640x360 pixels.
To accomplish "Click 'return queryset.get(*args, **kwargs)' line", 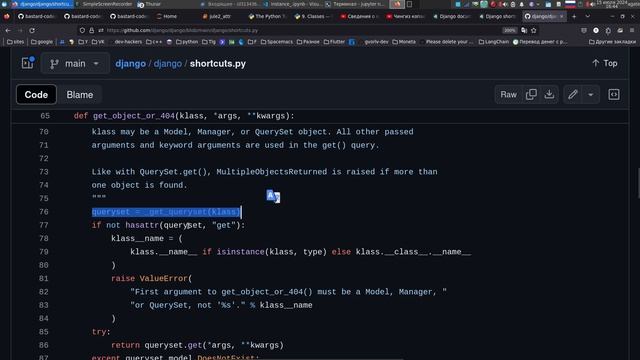I will click(197, 345).
